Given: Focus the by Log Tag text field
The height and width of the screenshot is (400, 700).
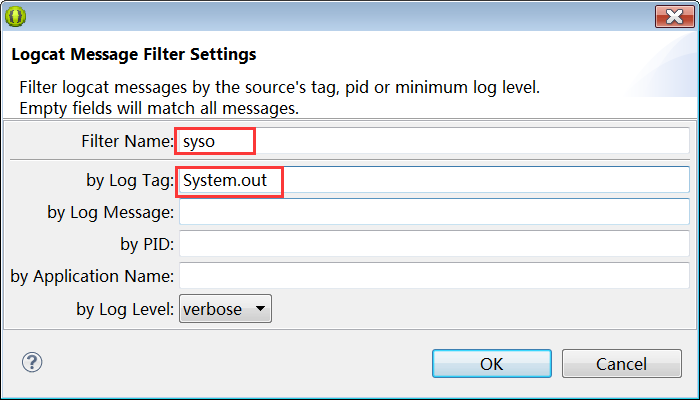Looking at the screenshot, I should pyautogui.click(x=433, y=181).
